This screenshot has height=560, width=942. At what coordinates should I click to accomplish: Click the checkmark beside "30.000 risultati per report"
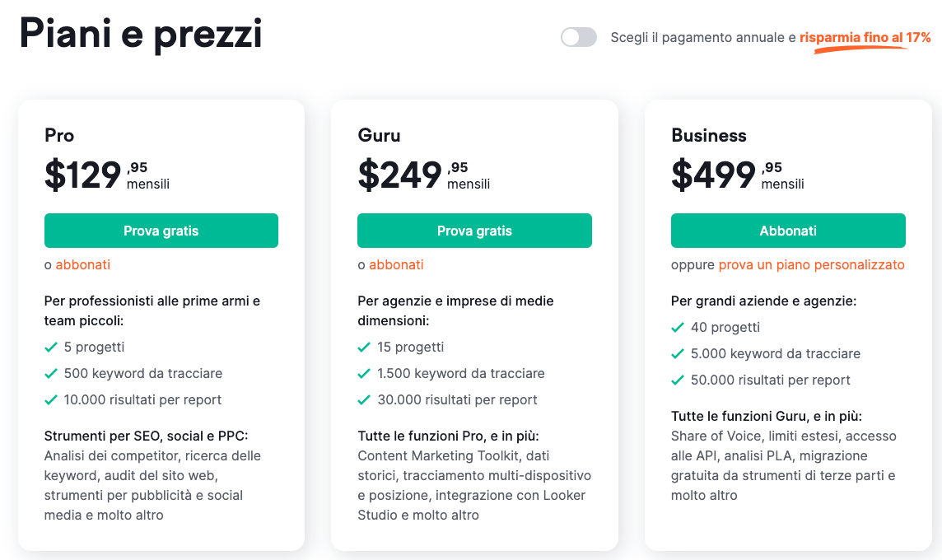pos(363,399)
